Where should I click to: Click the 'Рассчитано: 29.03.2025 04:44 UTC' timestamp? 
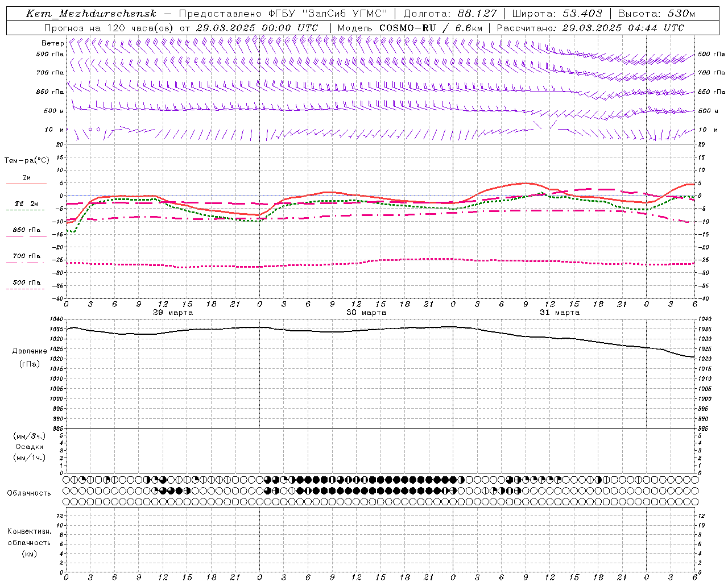click(x=590, y=28)
